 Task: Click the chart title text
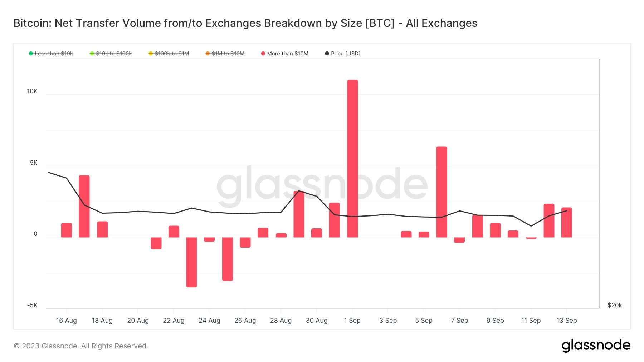point(245,23)
